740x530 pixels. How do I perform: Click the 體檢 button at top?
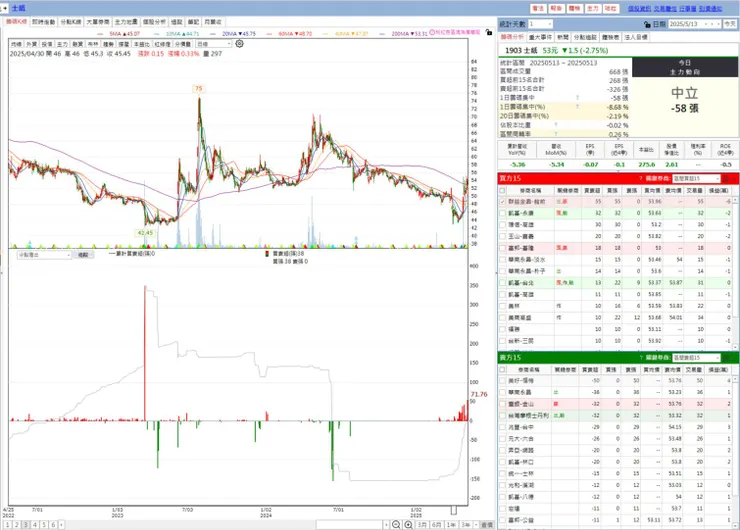point(574,8)
